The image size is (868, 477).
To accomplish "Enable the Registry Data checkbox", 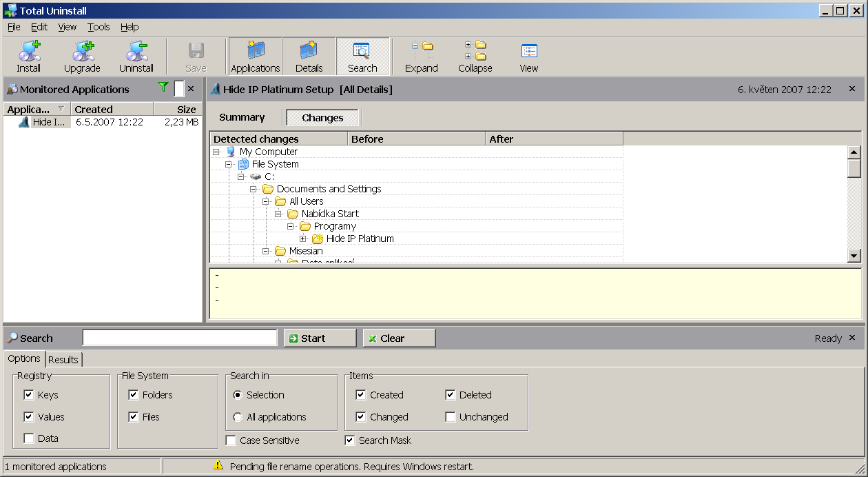I will click(29, 438).
